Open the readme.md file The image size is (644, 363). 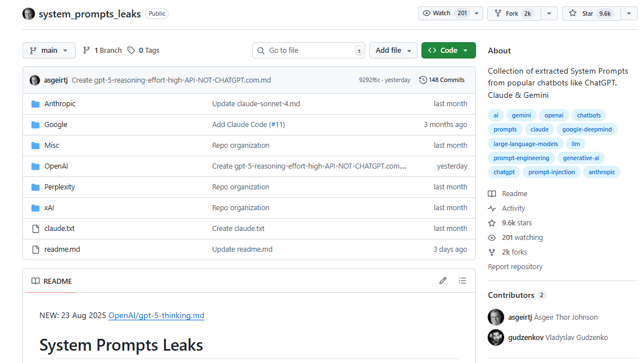pyautogui.click(x=62, y=249)
